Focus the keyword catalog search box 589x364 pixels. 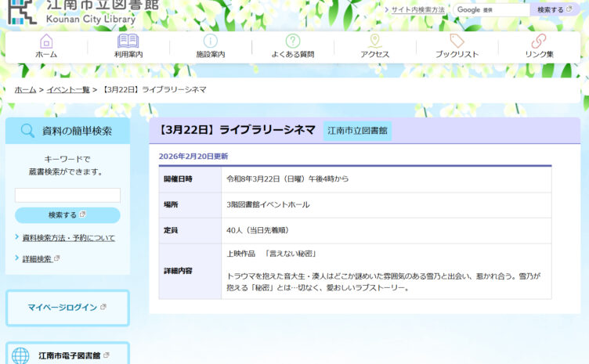[x=67, y=195]
